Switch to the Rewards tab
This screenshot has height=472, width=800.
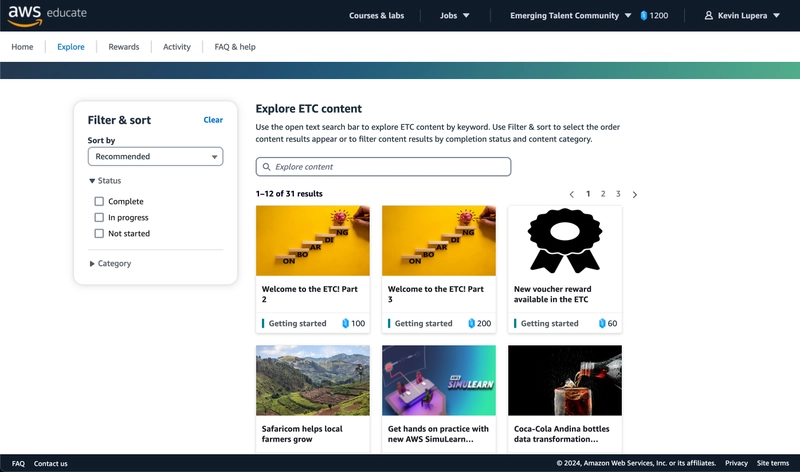[x=123, y=47]
